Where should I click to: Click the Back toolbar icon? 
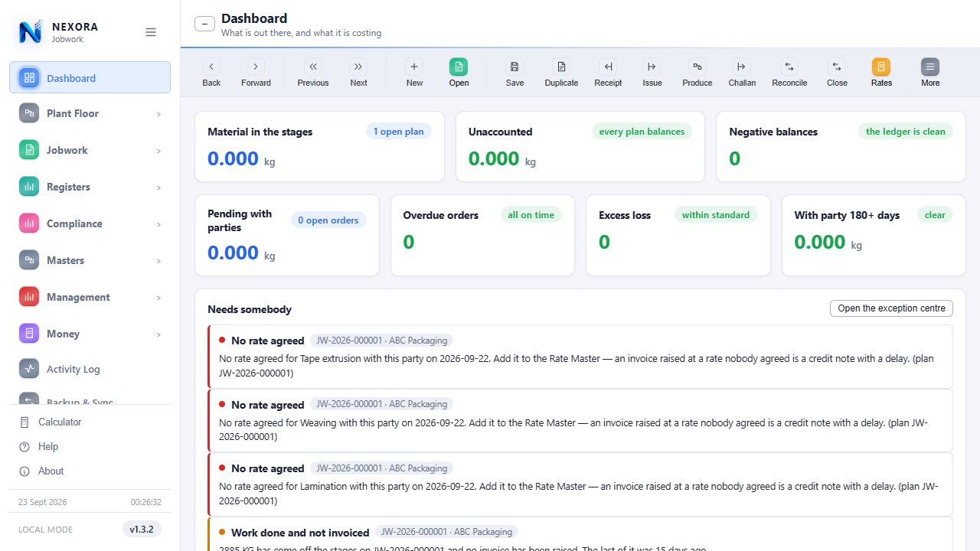[x=211, y=67]
